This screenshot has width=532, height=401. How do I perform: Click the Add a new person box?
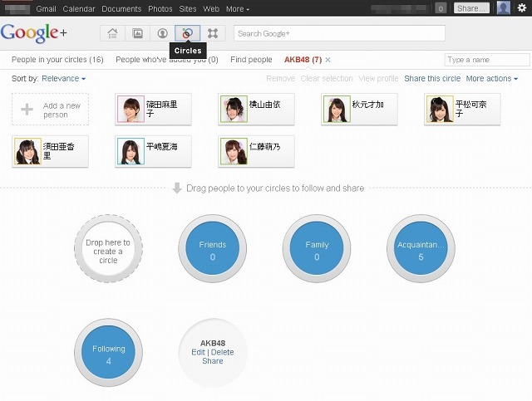[x=50, y=110]
